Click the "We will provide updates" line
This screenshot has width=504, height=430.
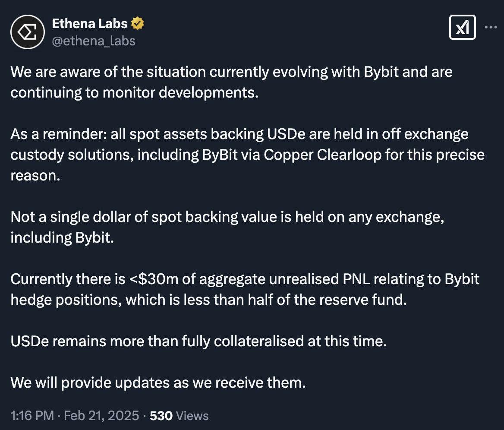pyautogui.click(x=158, y=383)
